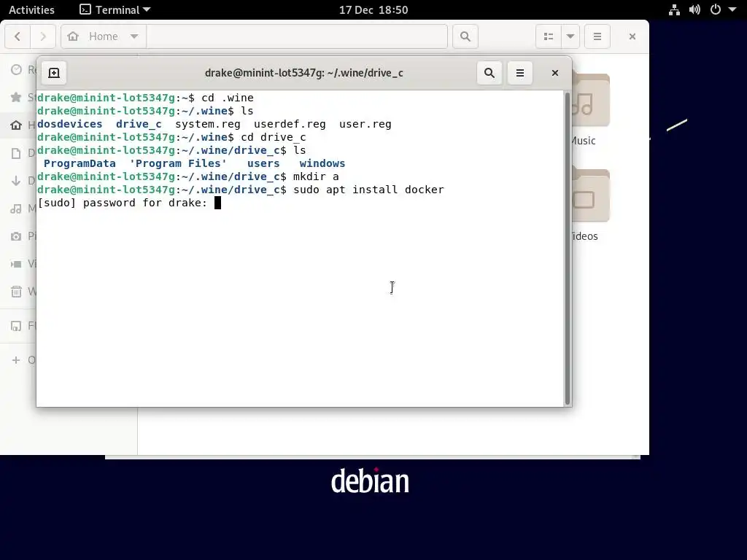Open the Home location dropdown in Files
Screen dimensions: 747x560
point(134,36)
